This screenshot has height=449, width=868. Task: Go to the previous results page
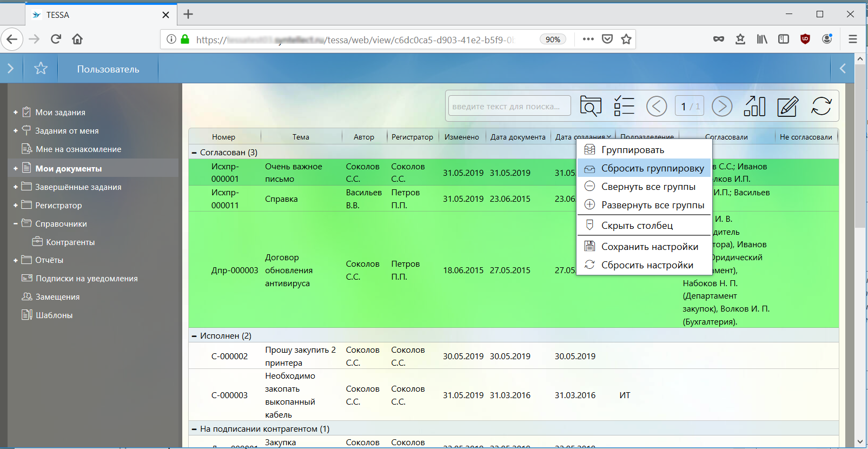pyautogui.click(x=657, y=106)
